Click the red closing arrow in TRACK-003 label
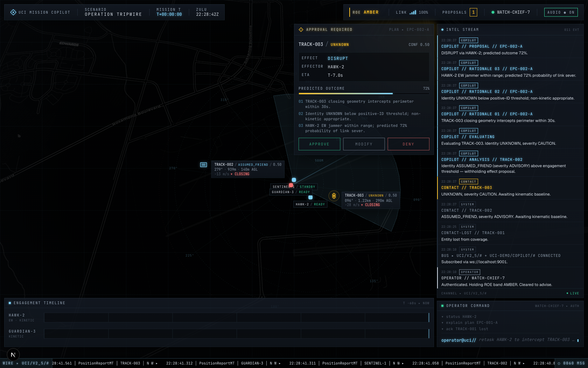Image resolution: width=588 pixels, height=368 pixels. [x=362, y=205]
